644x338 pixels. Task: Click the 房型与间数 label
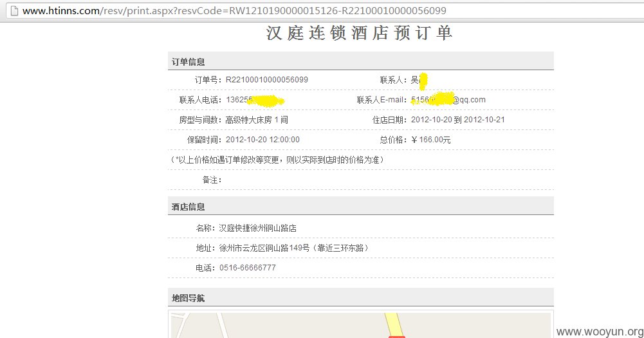[201, 120]
